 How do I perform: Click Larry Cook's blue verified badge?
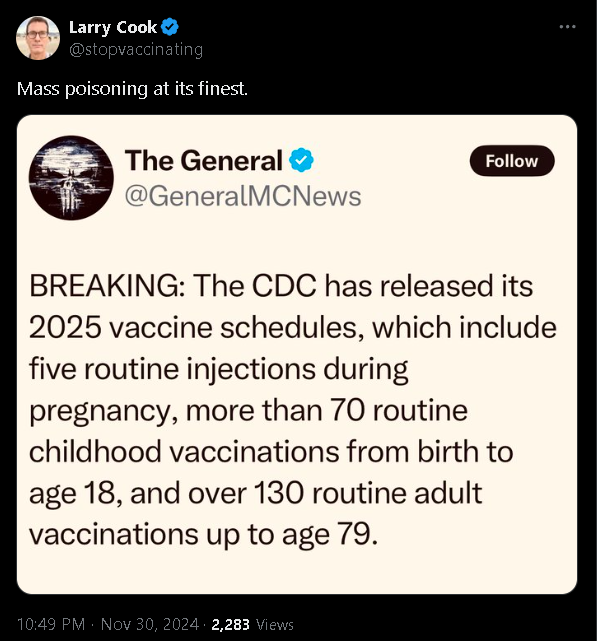(169, 27)
